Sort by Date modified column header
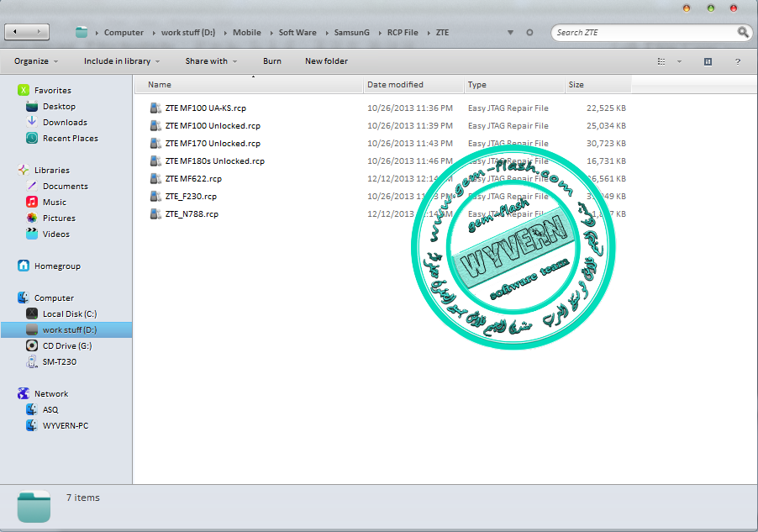 413,85
